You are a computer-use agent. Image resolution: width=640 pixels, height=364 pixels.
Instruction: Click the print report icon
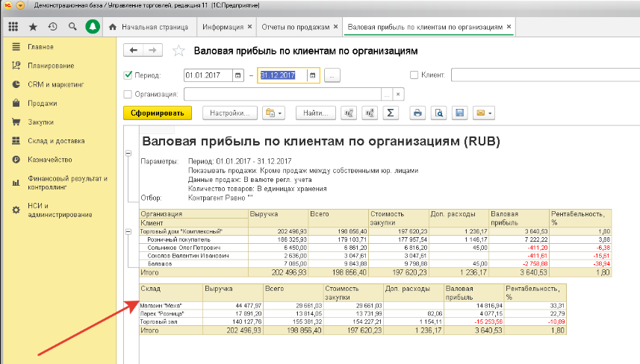(418, 113)
